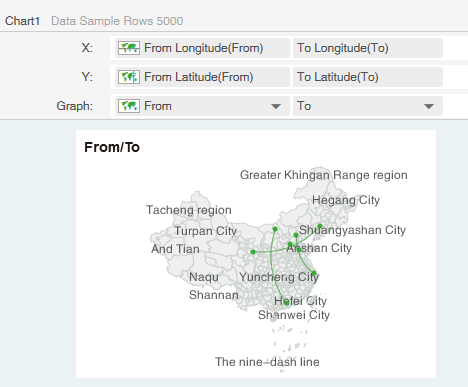
Task: Click the Anshan City map label
Action: [x=319, y=248]
